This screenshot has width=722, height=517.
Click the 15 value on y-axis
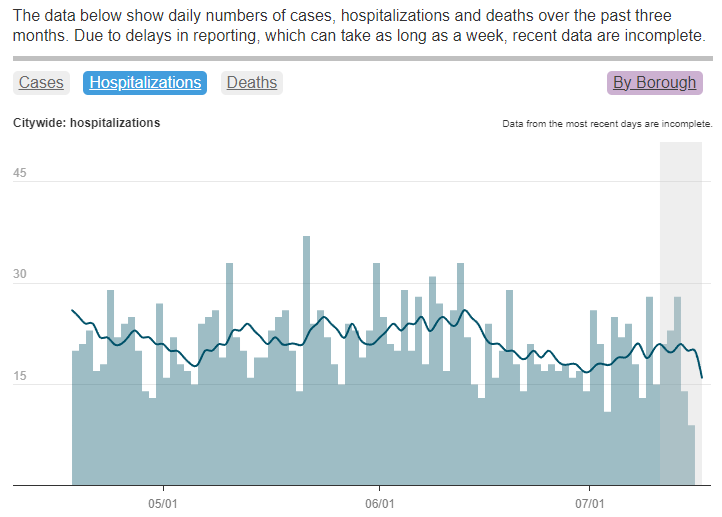pyautogui.click(x=20, y=377)
